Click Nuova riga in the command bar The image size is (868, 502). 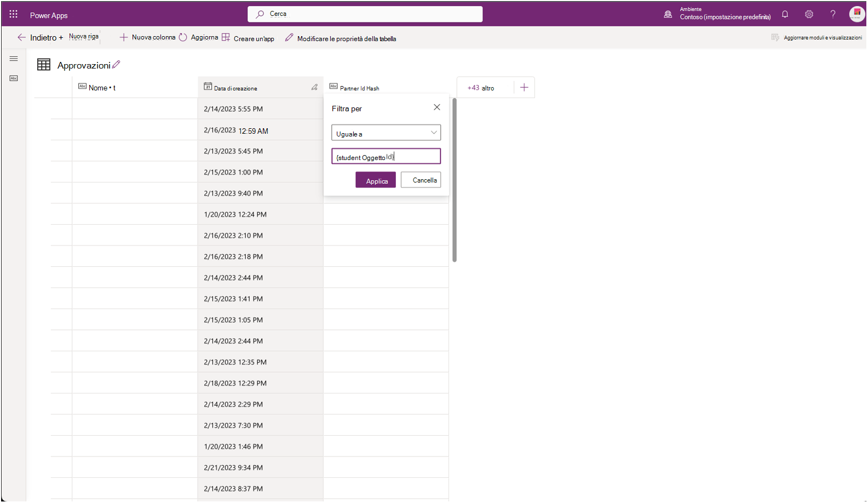pyautogui.click(x=84, y=37)
